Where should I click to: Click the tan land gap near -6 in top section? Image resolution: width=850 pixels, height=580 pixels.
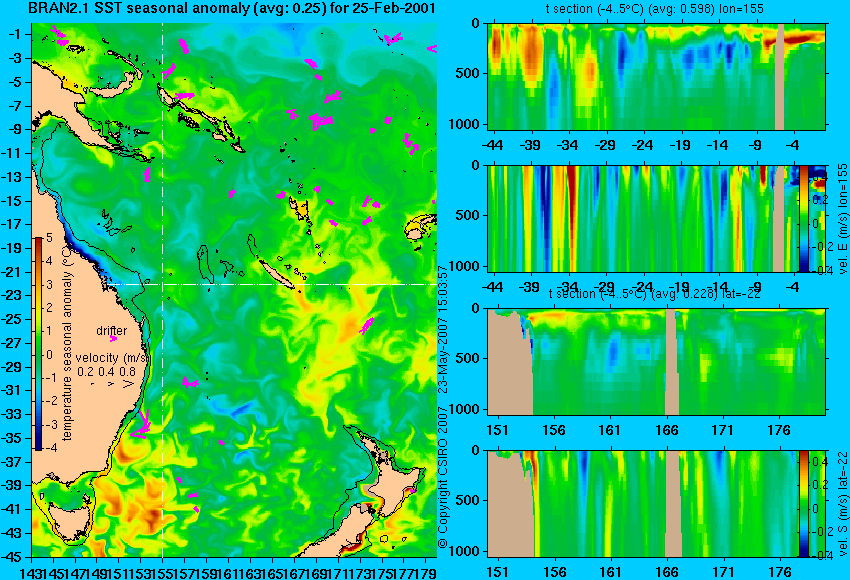pyautogui.click(x=780, y=76)
